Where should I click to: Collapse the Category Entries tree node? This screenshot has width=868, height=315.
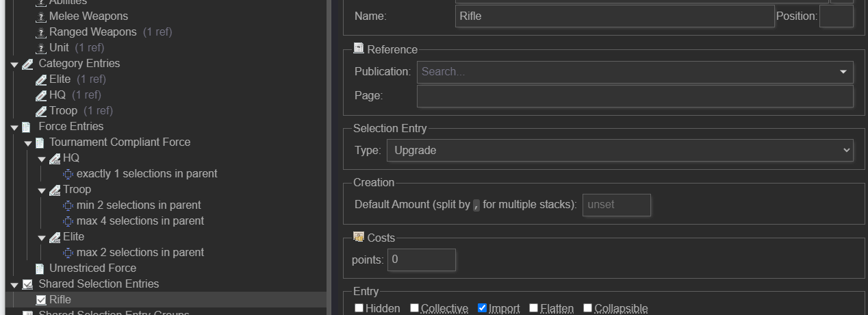14,64
